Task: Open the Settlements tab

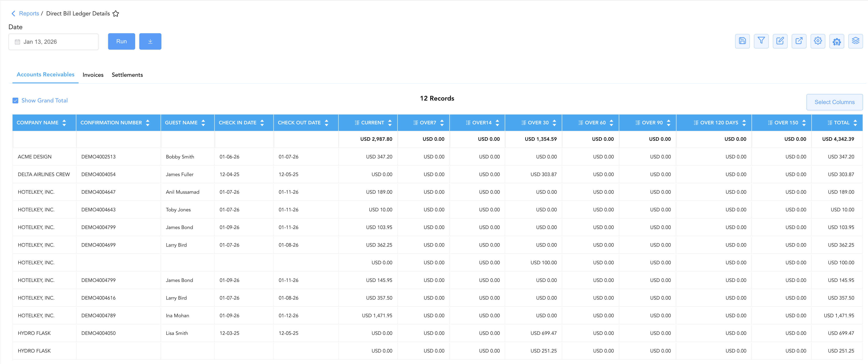Action: pos(127,75)
